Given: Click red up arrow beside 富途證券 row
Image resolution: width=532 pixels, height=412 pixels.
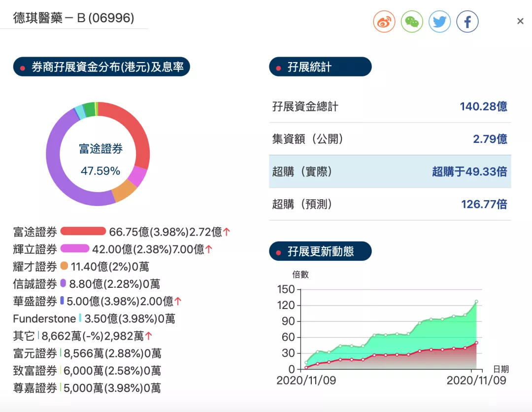Looking at the screenshot, I should [227, 232].
